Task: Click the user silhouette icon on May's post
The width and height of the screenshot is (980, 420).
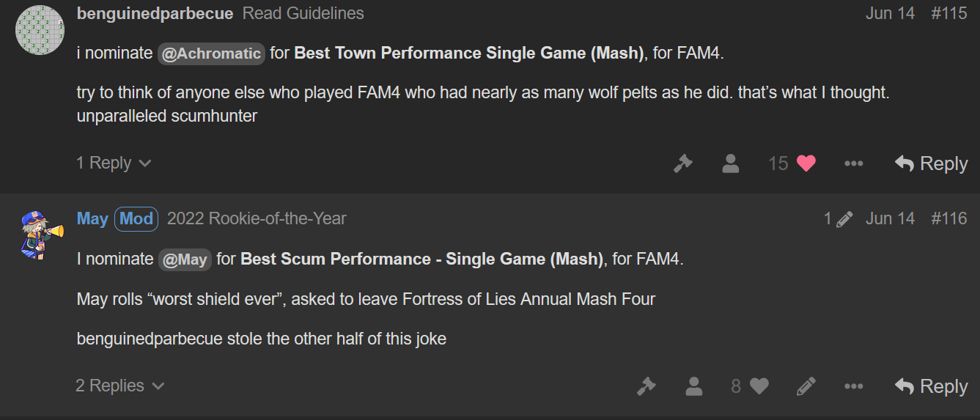Action: (693, 386)
